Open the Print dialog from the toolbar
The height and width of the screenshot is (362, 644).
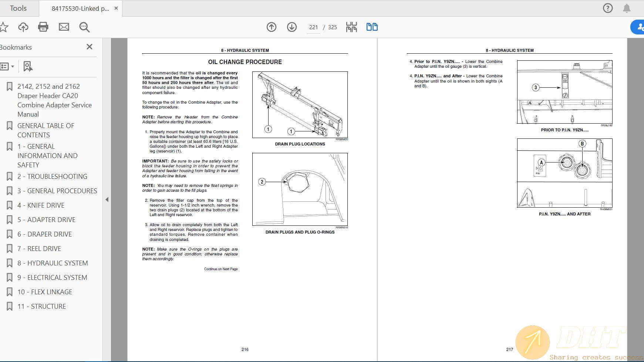click(43, 27)
